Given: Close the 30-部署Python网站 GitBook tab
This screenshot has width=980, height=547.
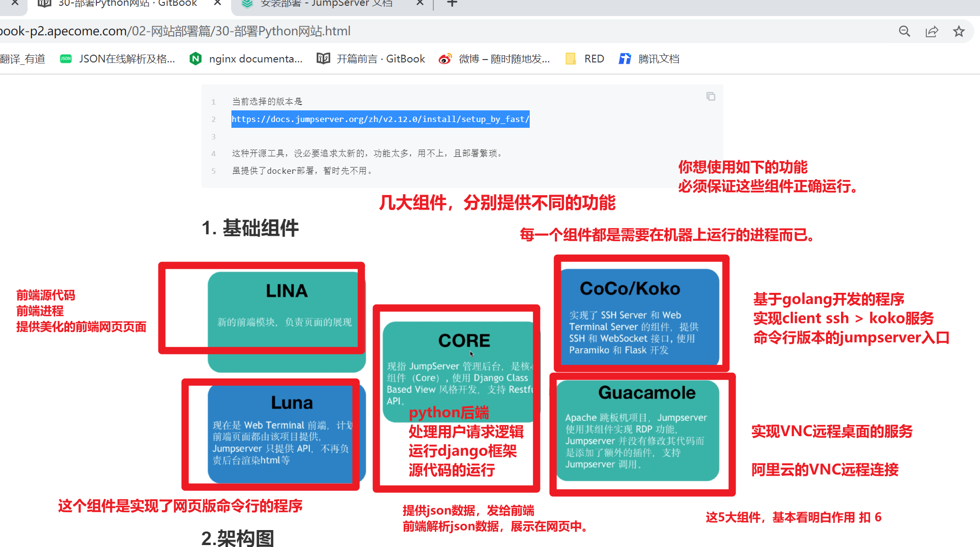Looking at the screenshot, I should click(x=217, y=3).
